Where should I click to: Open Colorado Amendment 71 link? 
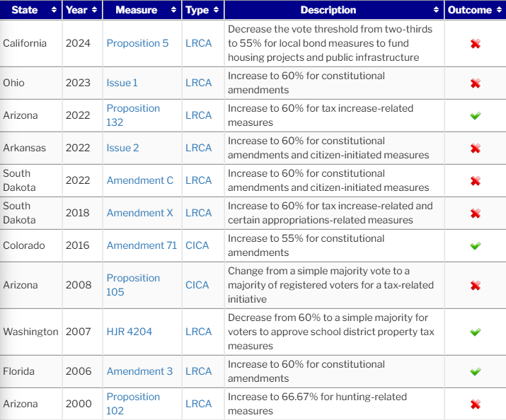click(142, 245)
